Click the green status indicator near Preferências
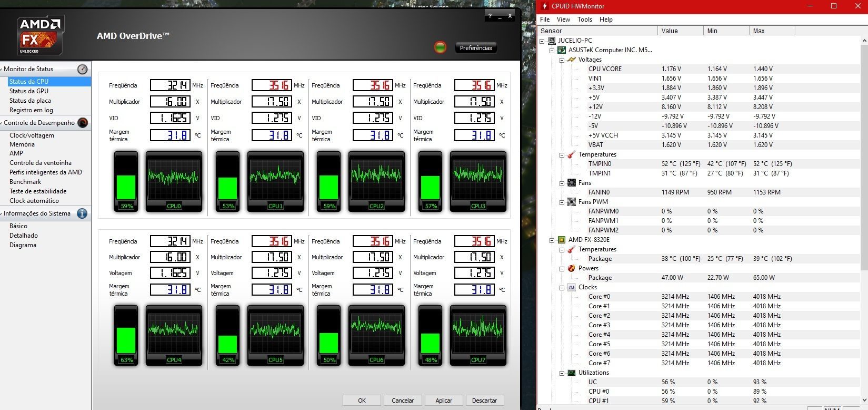The width and height of the screenshot is (868, 410). (x=440, y=47)
